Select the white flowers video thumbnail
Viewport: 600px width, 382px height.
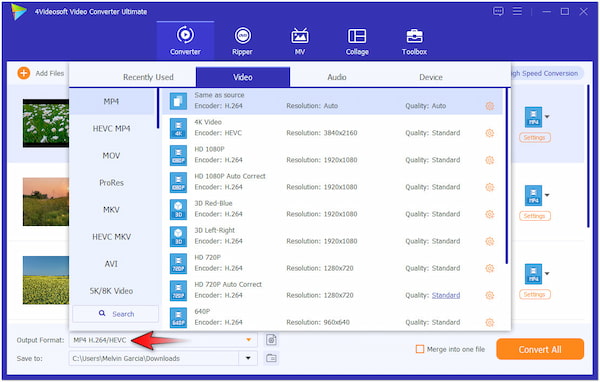click(46, 123)
